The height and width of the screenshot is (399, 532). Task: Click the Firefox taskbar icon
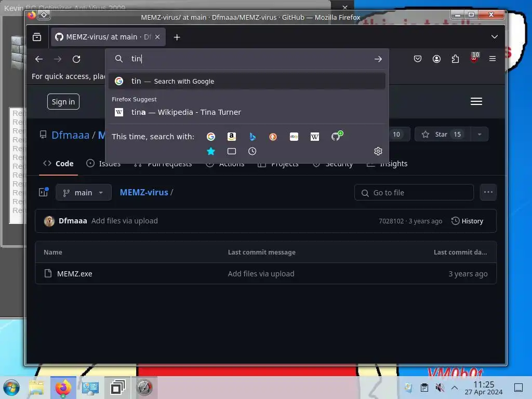click(x=63, y=388)
